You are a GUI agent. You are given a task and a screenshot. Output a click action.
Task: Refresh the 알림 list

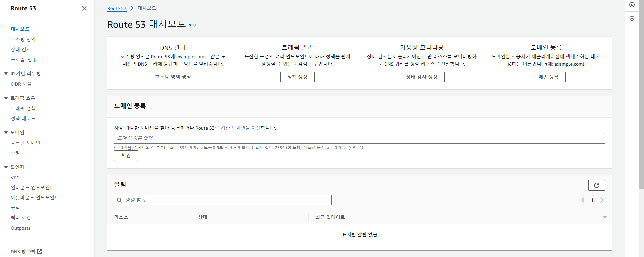pyautogui.click(x=597, y=185)
